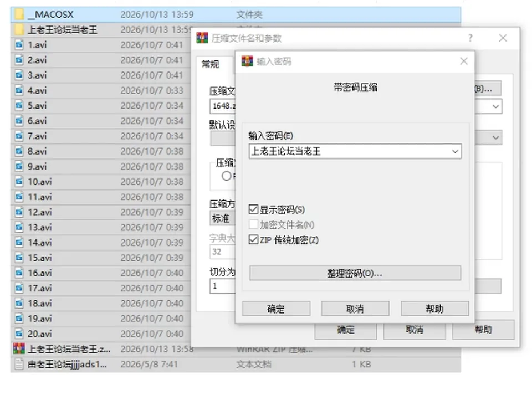Viewport: 532px width, 400px height.
Task: Click the archive name field showing 1648
Action: click(223, 106)
